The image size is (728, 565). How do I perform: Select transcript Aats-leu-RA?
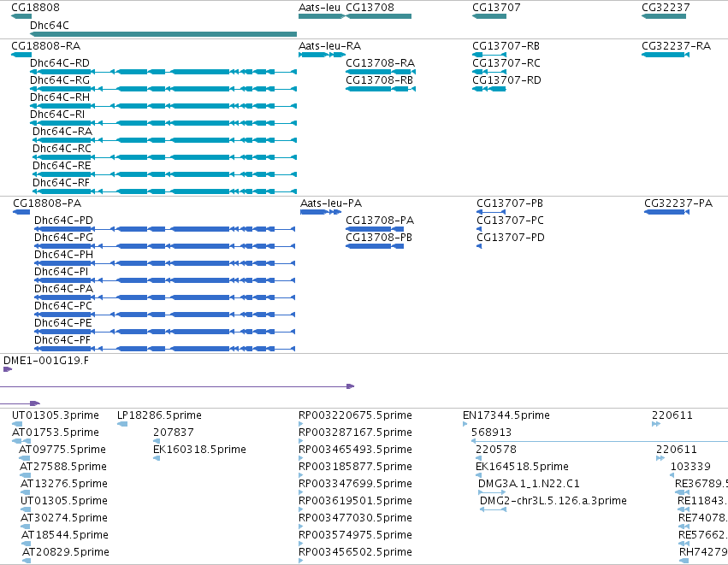tap(329, 46)
